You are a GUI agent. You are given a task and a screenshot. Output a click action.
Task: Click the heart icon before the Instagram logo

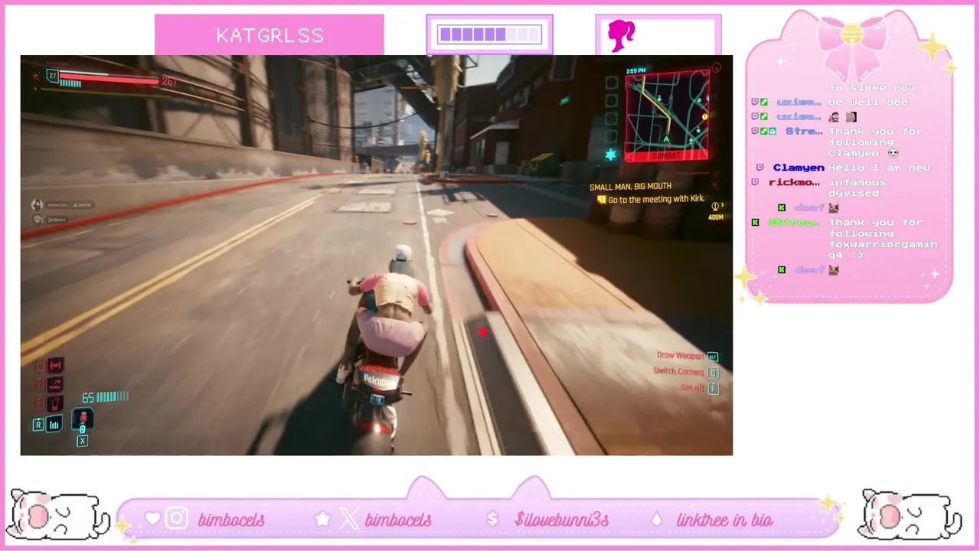(152, 519)
